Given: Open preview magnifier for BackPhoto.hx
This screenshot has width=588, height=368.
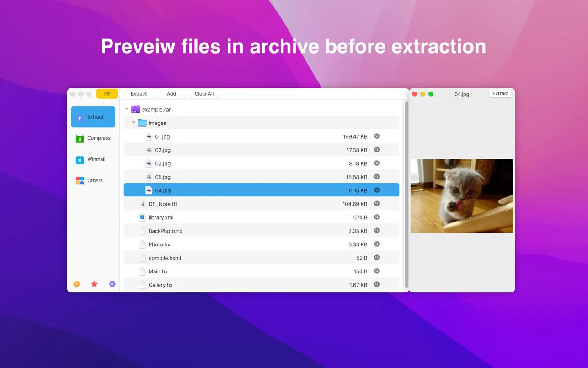Looking at the screenshot, I should click(377, 231).
